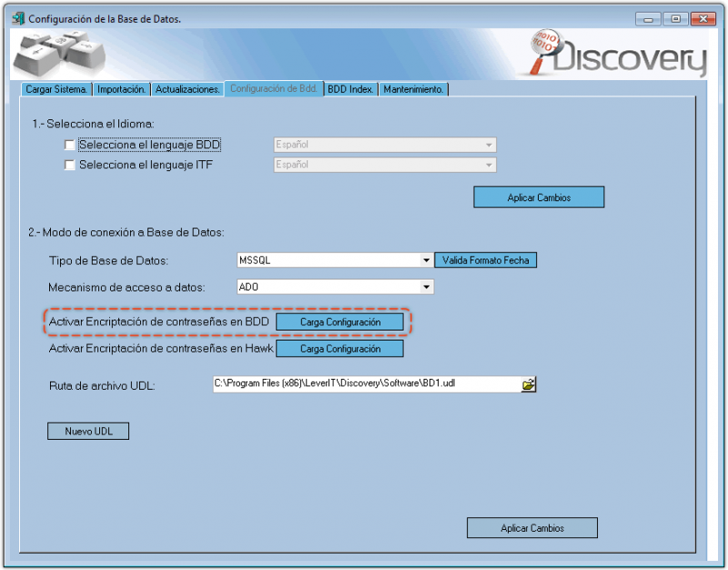This screenshot has width=728, height=570.
Task: Enable Selecciona el lenguaje ITF checkbox
Action: coord(70,165)
